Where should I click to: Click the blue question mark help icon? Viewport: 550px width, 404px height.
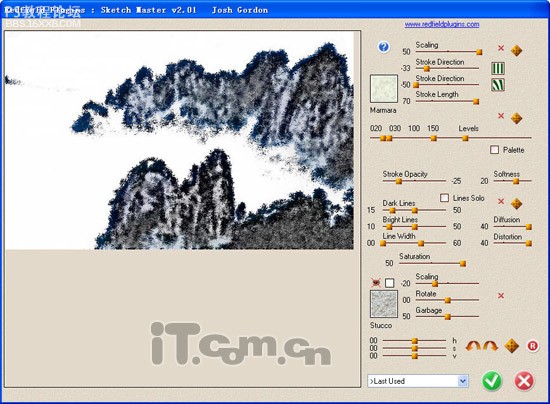click(x=384, y=47)
